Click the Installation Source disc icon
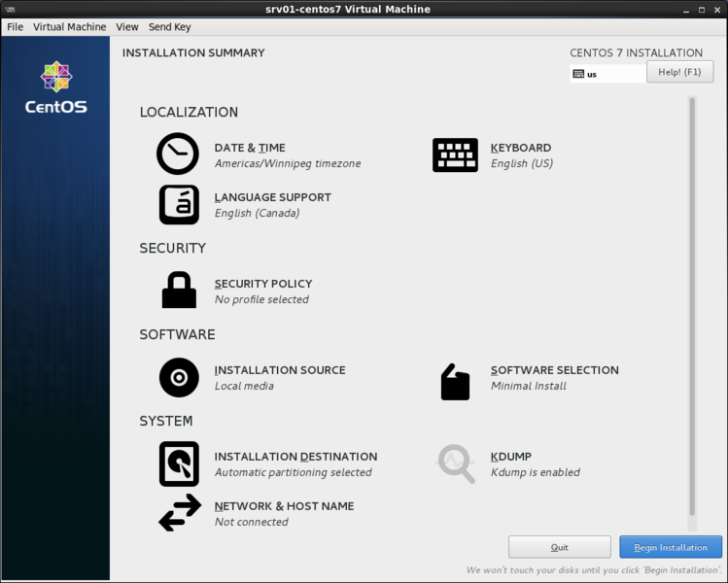 point(179,377)
